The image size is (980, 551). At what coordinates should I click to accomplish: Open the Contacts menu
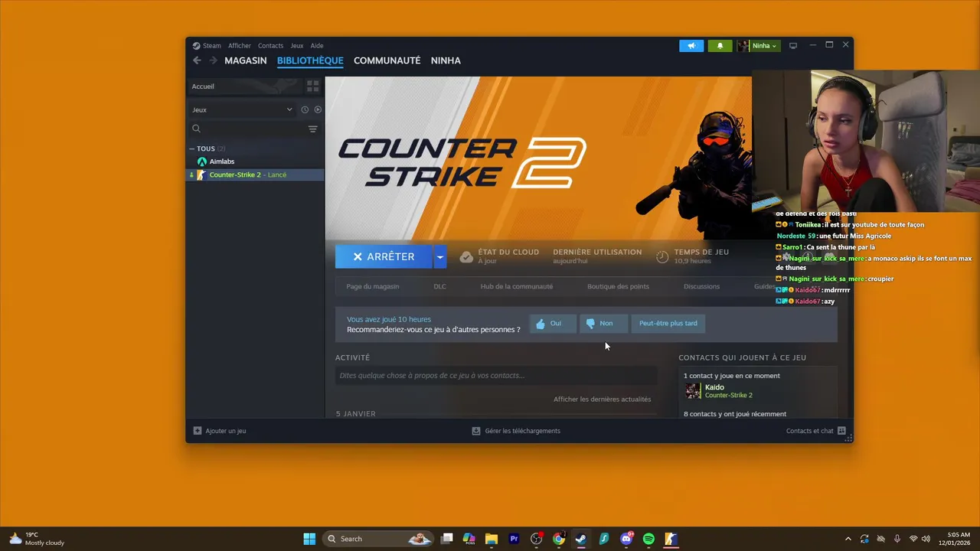coord(270,46)
